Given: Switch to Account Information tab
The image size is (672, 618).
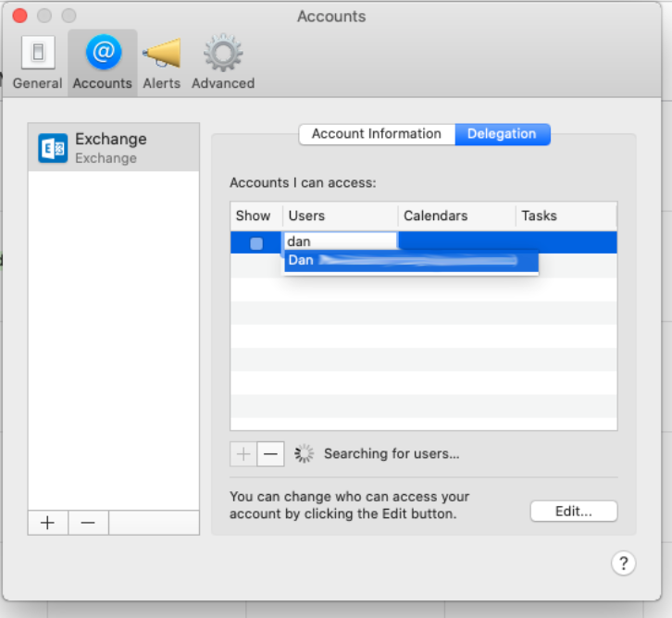Looking at the screenshot, I should coord(377,134).
